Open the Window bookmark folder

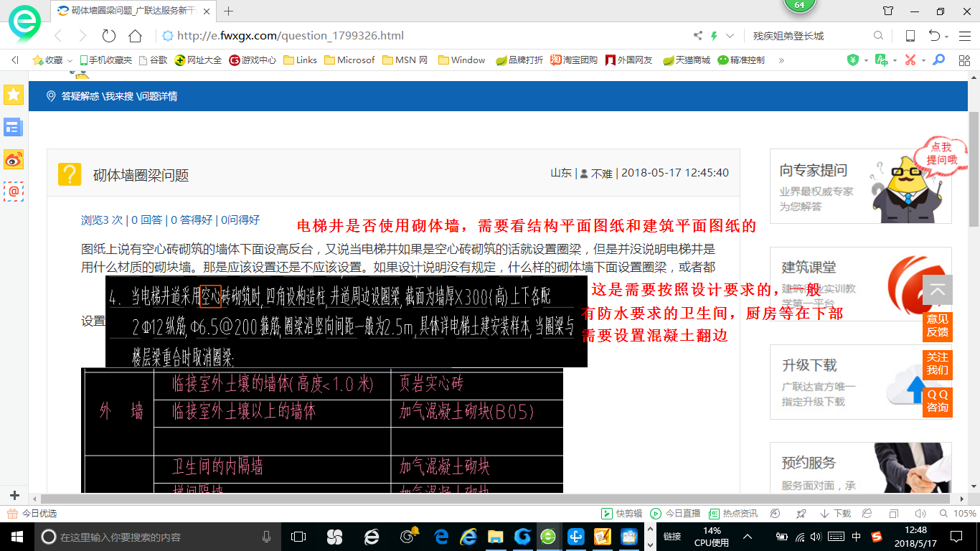[461, 60]
